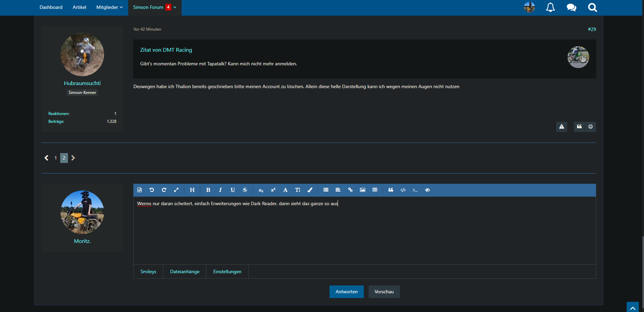Expand the Simson Forum menu arrow

click(175, 7)
